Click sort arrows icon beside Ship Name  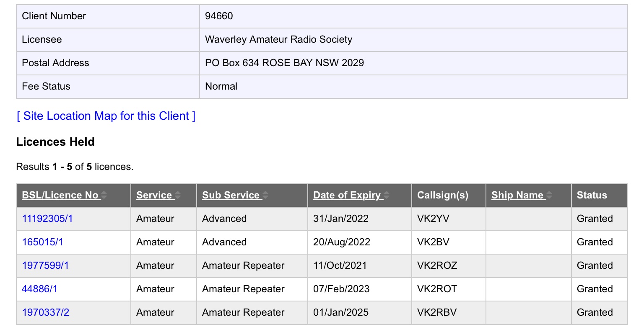pyautogui.click(x=549, y=196)
